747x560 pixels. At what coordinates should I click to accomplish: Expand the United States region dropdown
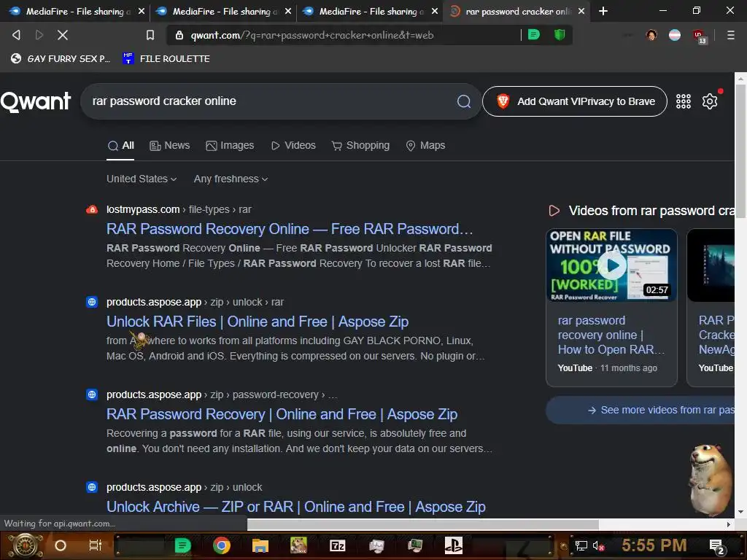pos(142,179)
